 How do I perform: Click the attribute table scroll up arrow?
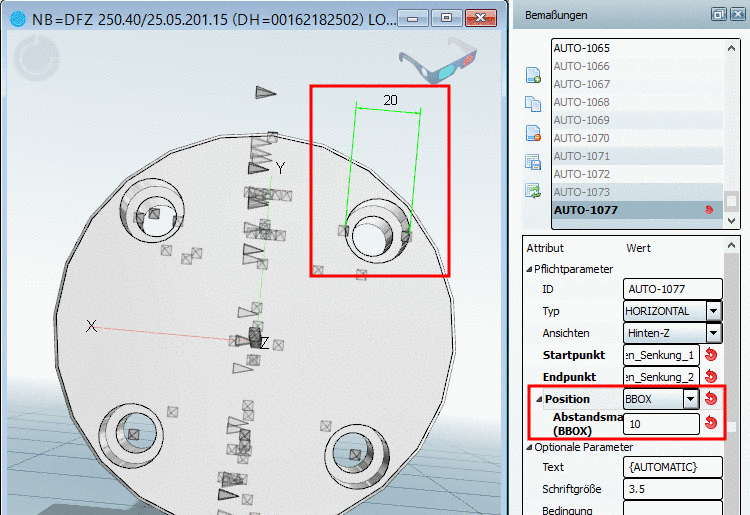(731, 245)
